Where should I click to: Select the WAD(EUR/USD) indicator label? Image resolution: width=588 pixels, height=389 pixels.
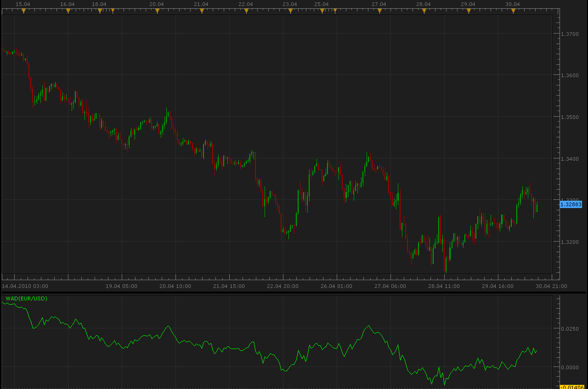click(26, 299)
